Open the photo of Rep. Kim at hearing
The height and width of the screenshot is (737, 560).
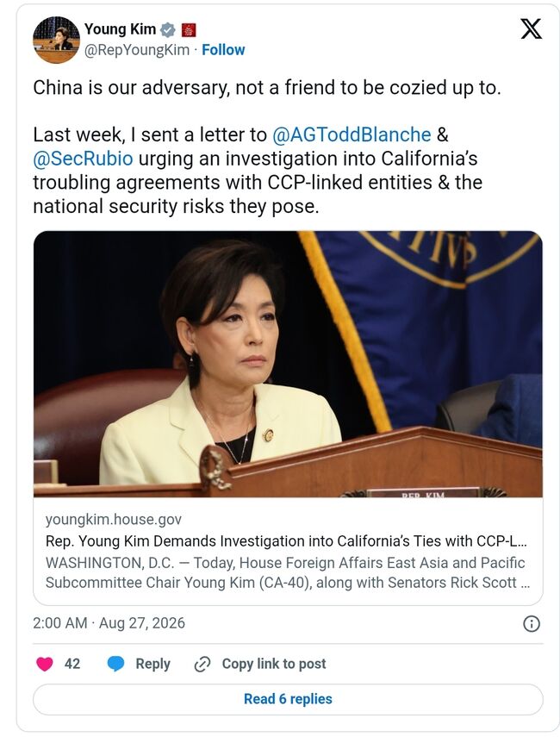pos(288,364)
